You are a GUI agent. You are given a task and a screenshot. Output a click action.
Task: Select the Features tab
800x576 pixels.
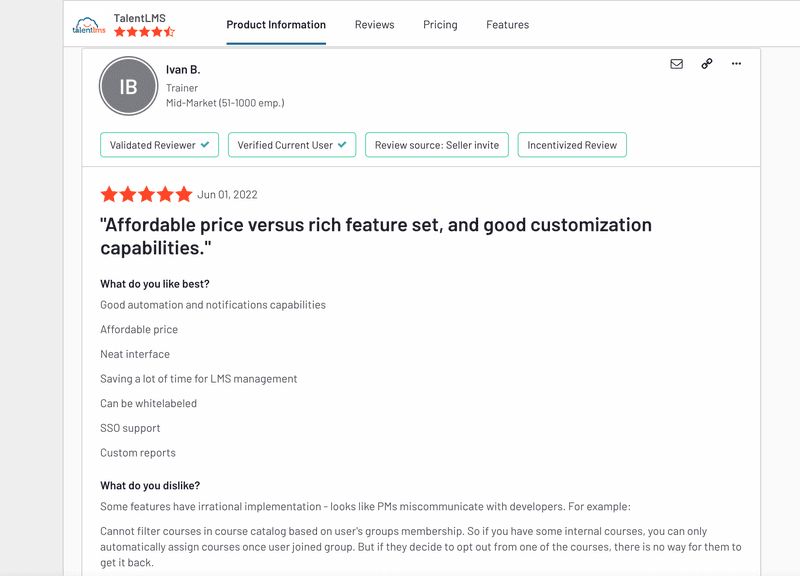pos(507,25)
